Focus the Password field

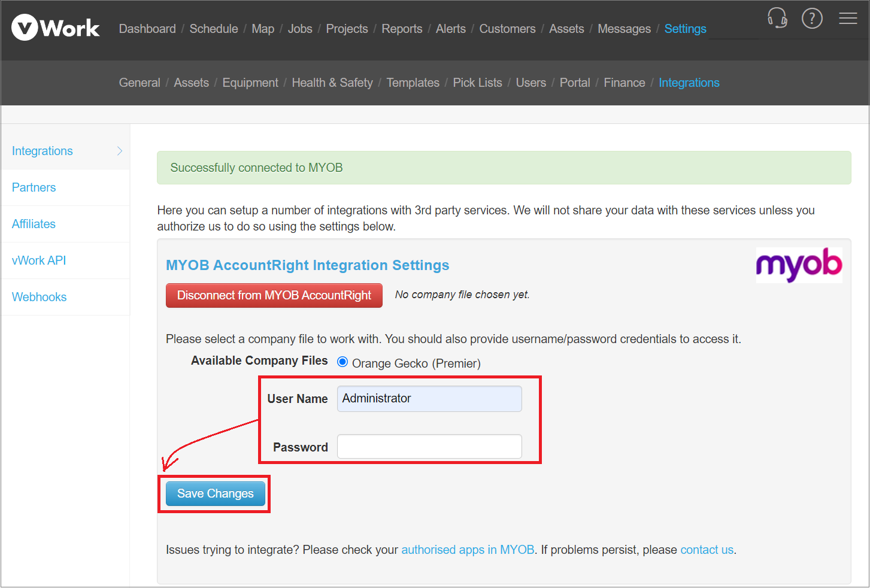pyautogui.click(x=429, y=447)
